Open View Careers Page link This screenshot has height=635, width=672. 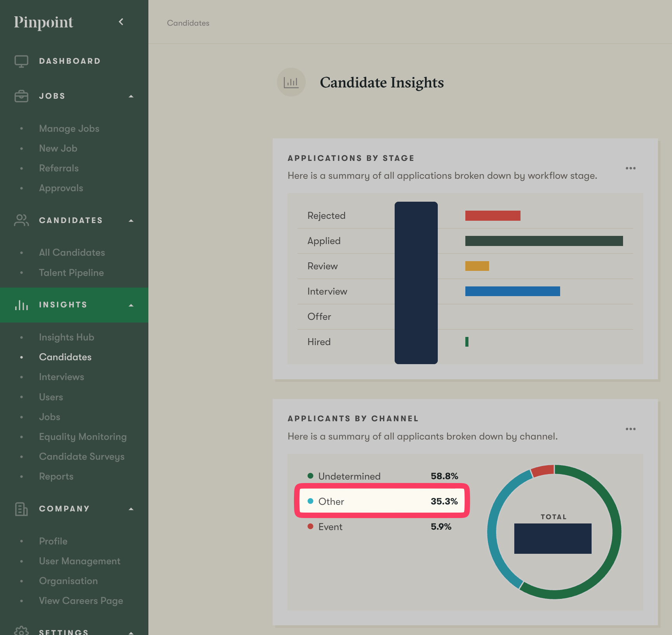point(81,601)
